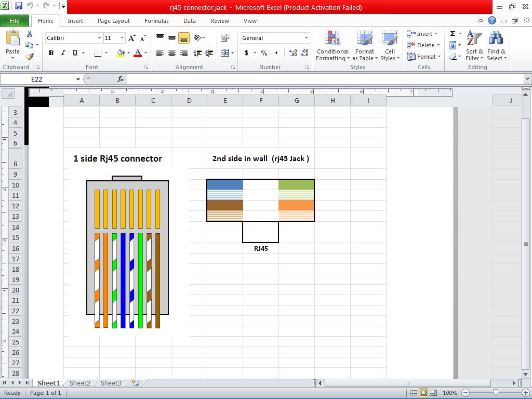
Task: Switch to the Formulas ribbon tab
Action: [156, 21]
